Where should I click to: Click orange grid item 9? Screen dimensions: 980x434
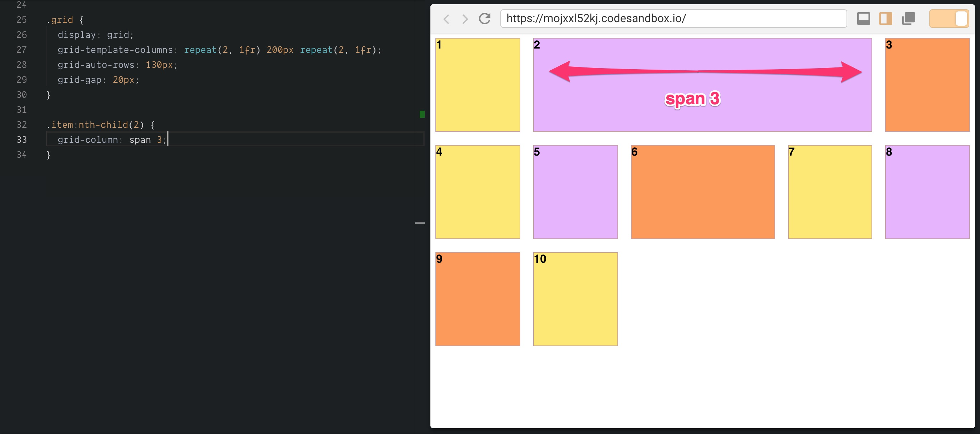[x=478, y=299]
